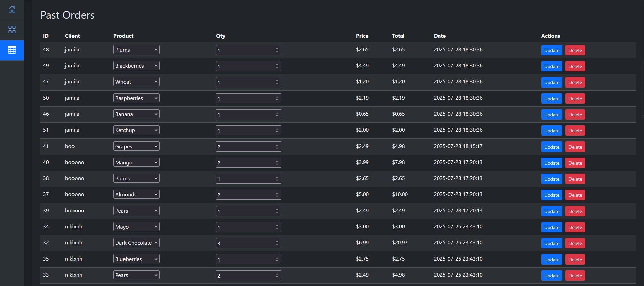The width and height of the screenshot is (644, 286).
Task: Focus the quantity field for order 47
Action: 245,82
